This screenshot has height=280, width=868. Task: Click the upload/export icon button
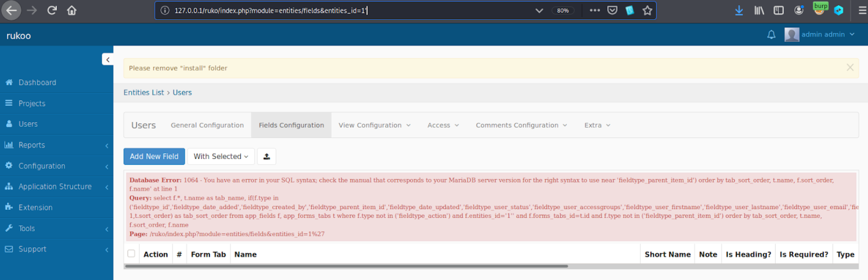[267, 156]
